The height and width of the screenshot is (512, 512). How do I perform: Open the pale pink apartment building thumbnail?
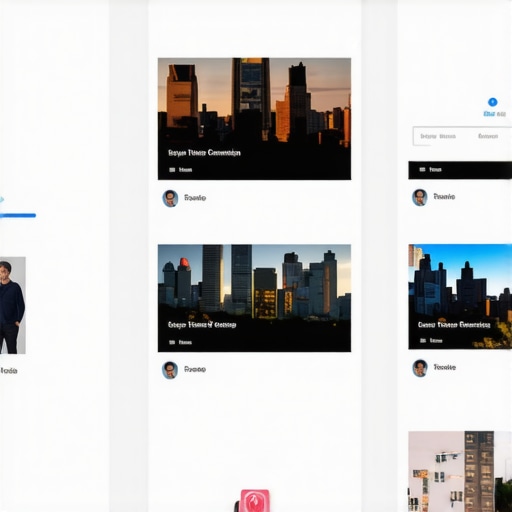[x=460, y=471]
